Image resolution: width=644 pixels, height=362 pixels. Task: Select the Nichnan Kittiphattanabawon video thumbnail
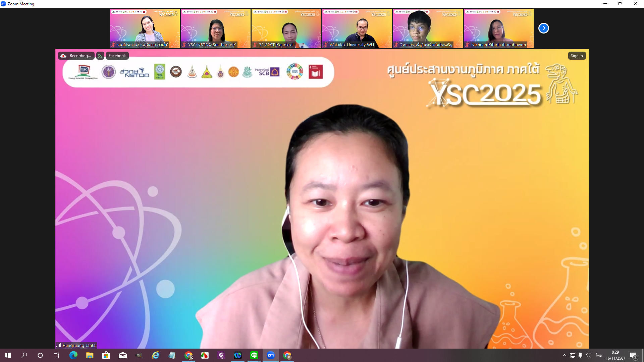498,28
